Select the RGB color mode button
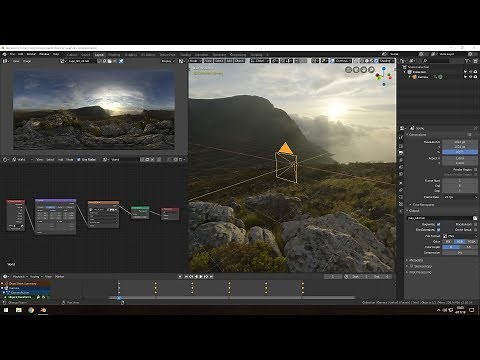 [x=460, y=241]
